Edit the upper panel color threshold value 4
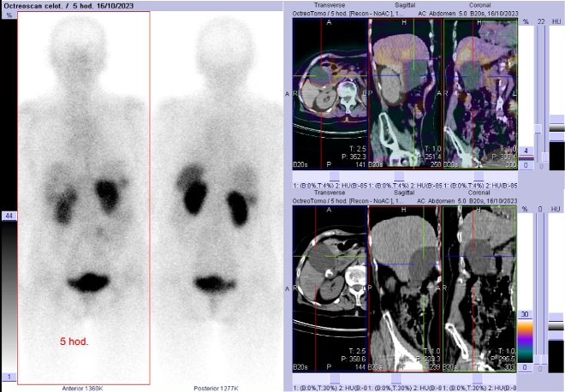 pyautogui.click(x=526, y=151)
